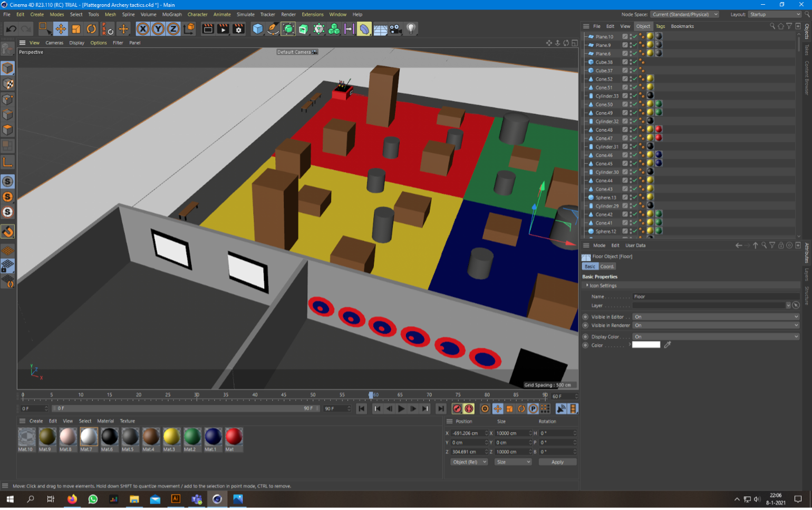Open the MoGraph menu
Viewport: 812px width, 510px height.
pyautogui.click(x=171, y=14)
